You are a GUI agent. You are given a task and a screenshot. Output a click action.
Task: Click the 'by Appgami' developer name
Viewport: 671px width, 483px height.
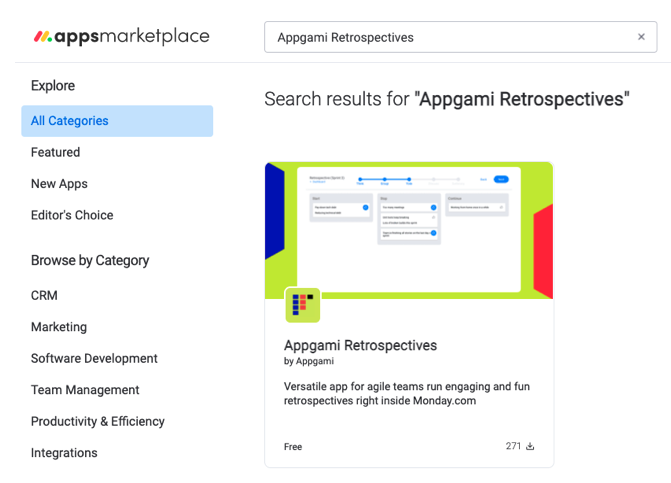[x=309, y=361]
